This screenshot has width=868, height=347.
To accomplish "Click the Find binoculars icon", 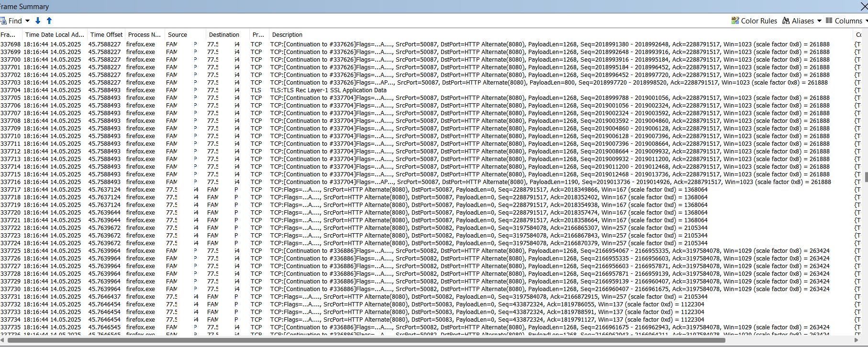I will point(3,21).
